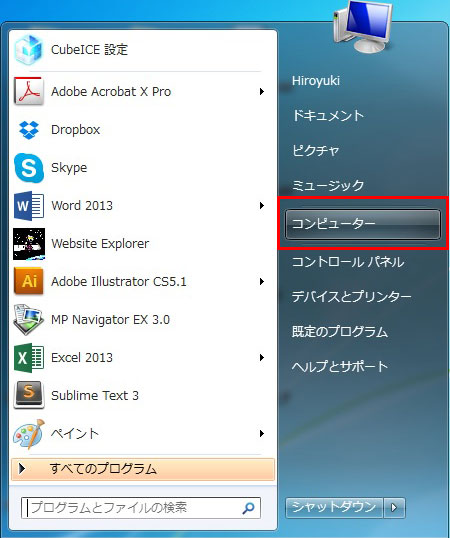Open the Adobe Illustrator CS5.1 icon
450x538 pixels.
(29, 282)
